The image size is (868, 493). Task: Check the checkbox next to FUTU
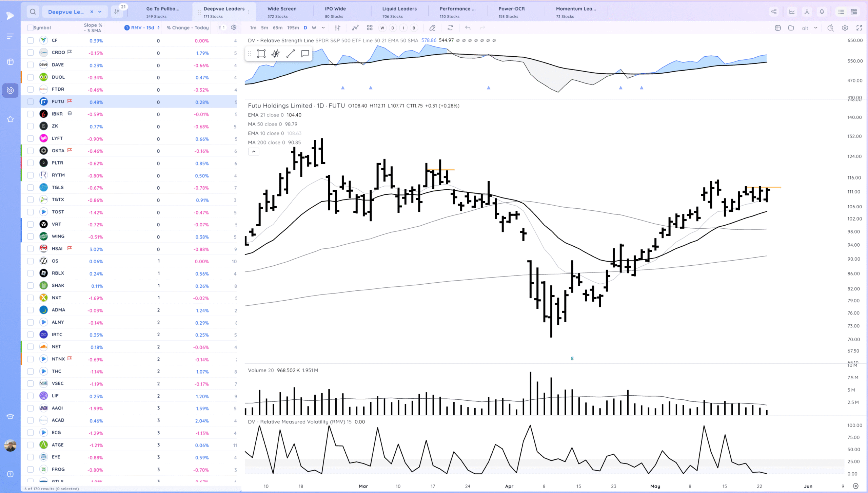[30, 101]
